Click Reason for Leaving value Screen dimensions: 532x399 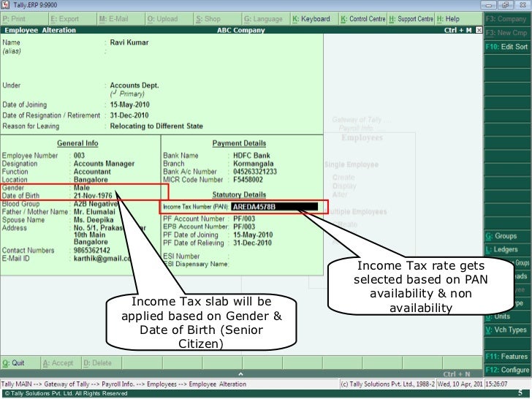(x=156, y=126)
